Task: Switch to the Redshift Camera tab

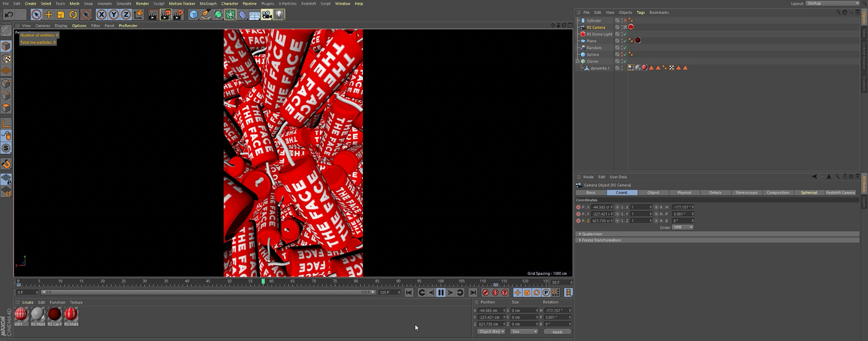Action: (x=840, y=193)
